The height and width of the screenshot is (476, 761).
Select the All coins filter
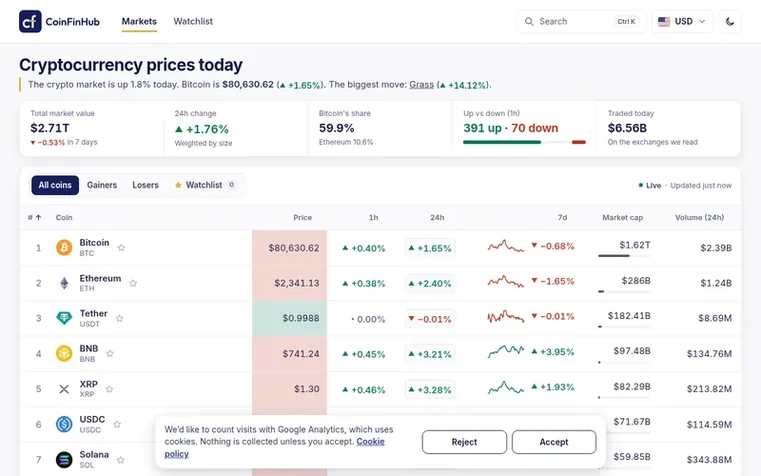pyautogui.click(x=55, y=185)
